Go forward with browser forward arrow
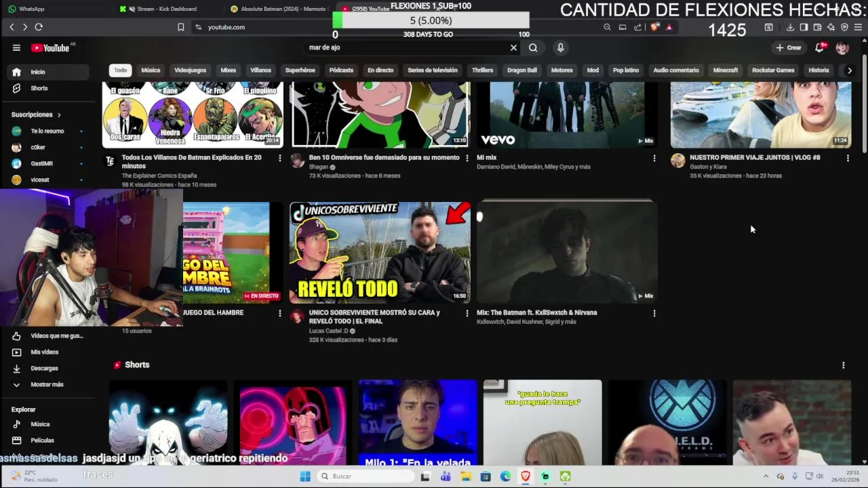This screenshot has height=488, width=868. pos(25,27)
